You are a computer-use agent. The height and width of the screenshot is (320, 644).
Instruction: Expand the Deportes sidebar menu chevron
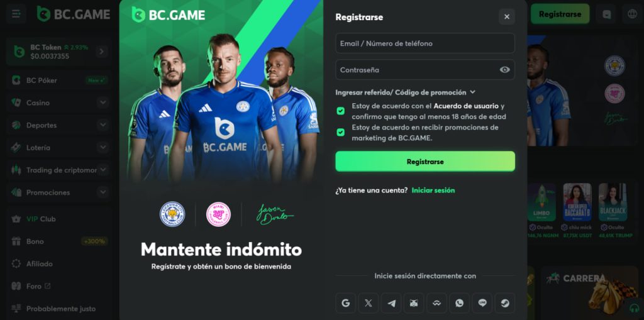point(103,125)
